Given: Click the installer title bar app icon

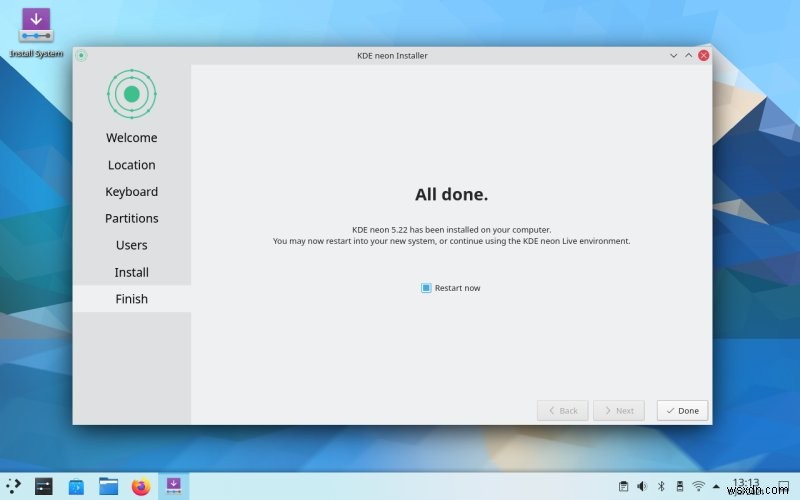Looking at the screenshot, I should click(81, 56).
